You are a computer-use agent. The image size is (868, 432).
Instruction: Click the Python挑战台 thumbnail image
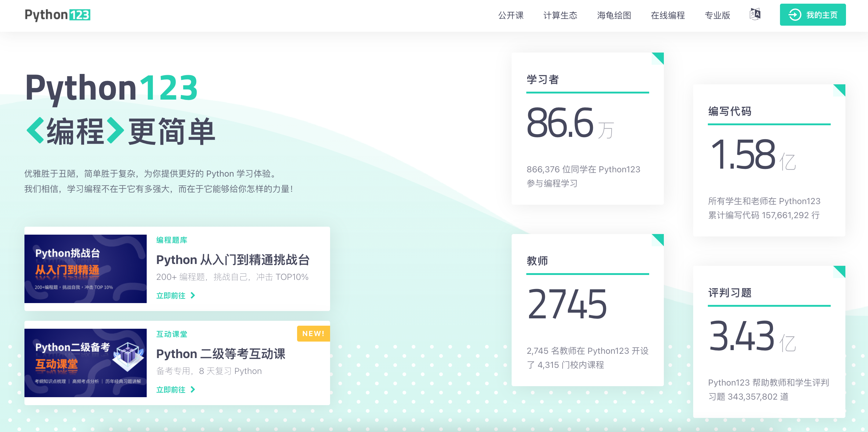click(86, 269)
